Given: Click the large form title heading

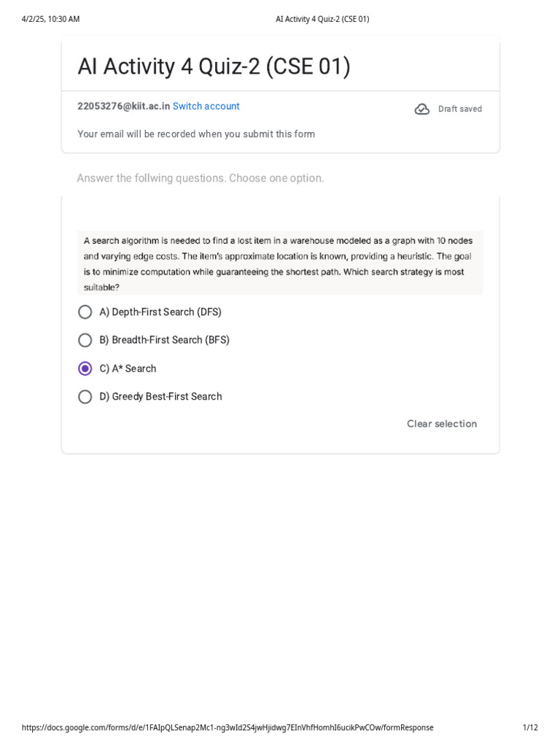Looking at the screenshot, I should point(214,66).
